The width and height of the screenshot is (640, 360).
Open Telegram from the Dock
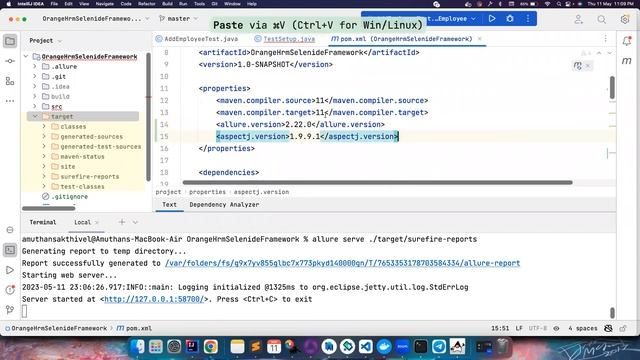439,347
